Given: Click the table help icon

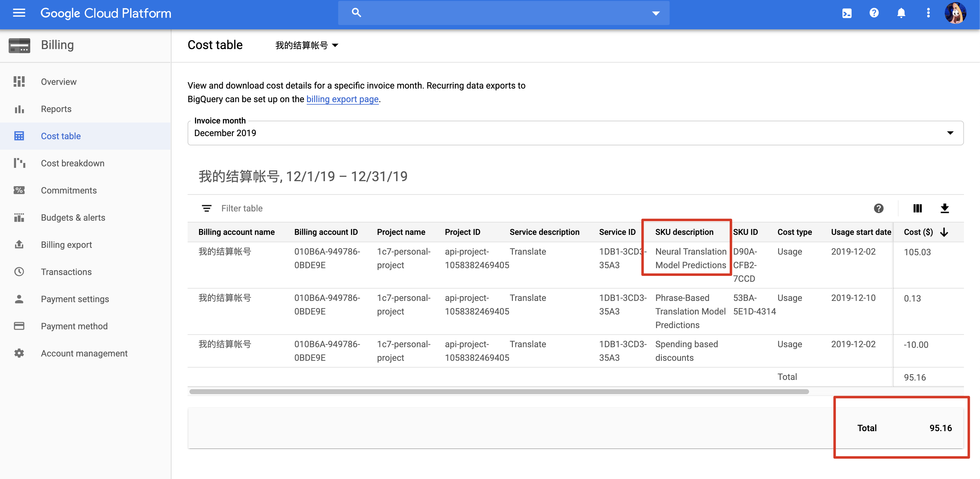Looking at the screenshot, I should [878, 209].
